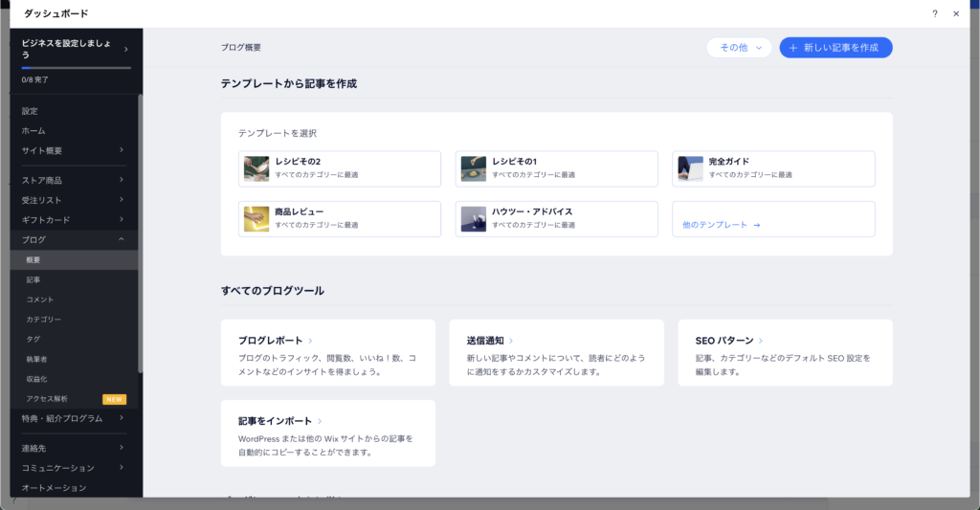Close the dashboard with the X icon
Viewport: 980px width, 510px height.
click(956, 13)
